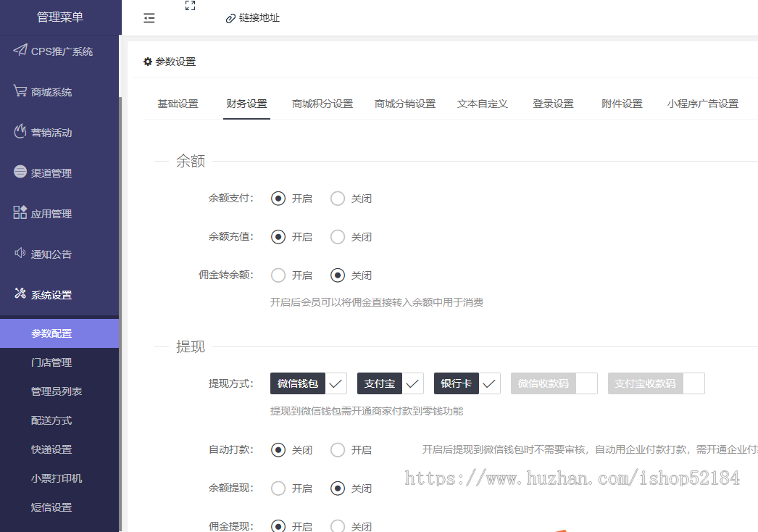Switch to 财务设置 tab
This screenshot has height=532, width=758.
pos(246,104)
